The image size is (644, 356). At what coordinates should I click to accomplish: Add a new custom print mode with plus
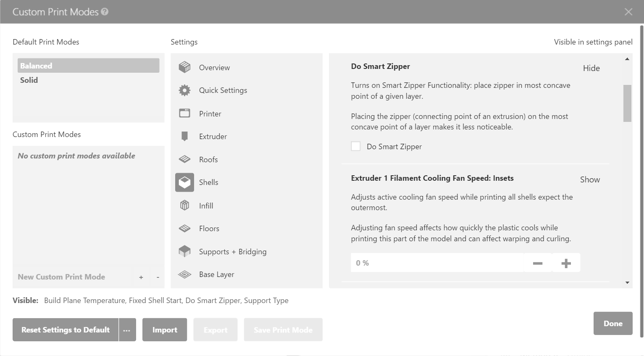click(x=141, y=277)
